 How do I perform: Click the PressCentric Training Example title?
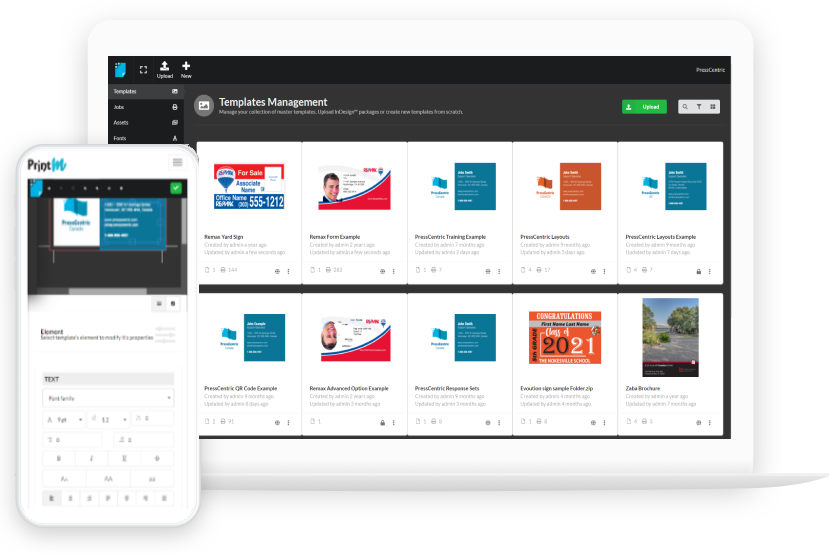450,237
